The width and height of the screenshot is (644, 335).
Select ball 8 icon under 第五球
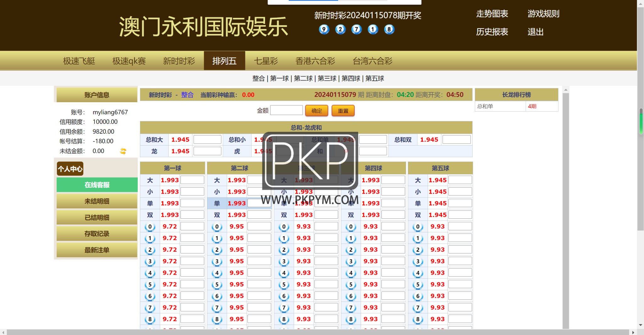[418, 319]
